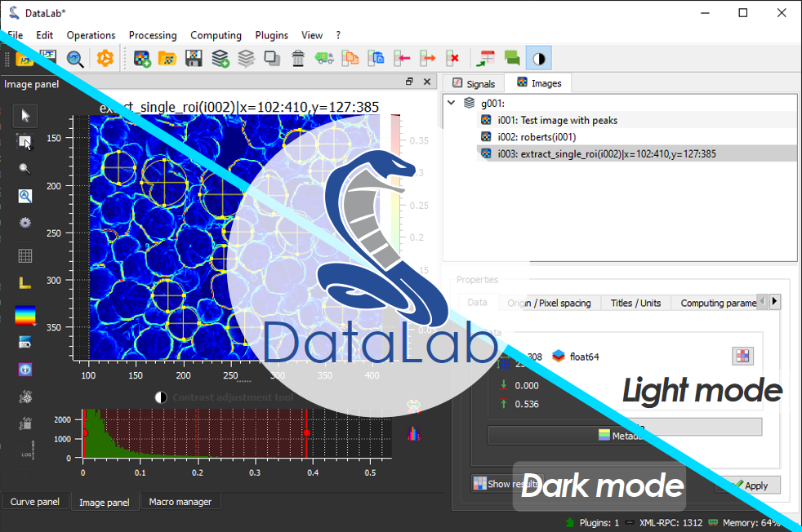Click the left tab-scroll arrow in Properties

763,302
